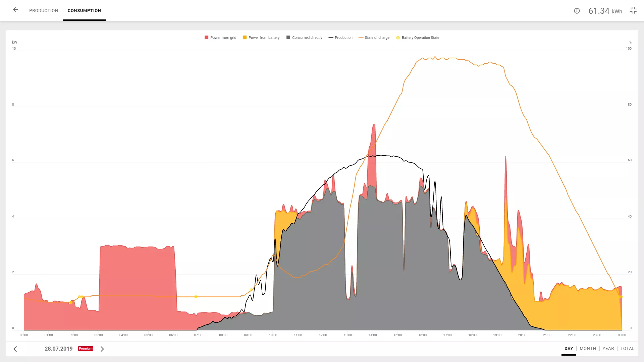Click the 06:00 time axis label
The width and height of the screenshot is (644, 362).
[173, 335]
